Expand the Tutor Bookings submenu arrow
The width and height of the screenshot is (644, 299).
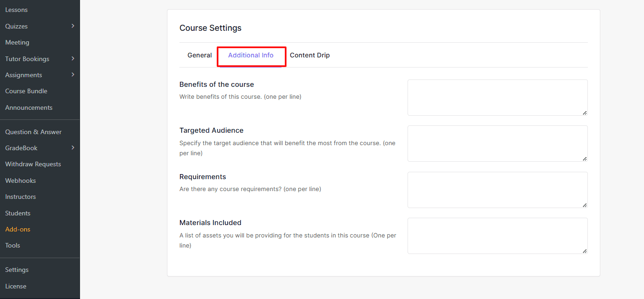pos(73,59)
